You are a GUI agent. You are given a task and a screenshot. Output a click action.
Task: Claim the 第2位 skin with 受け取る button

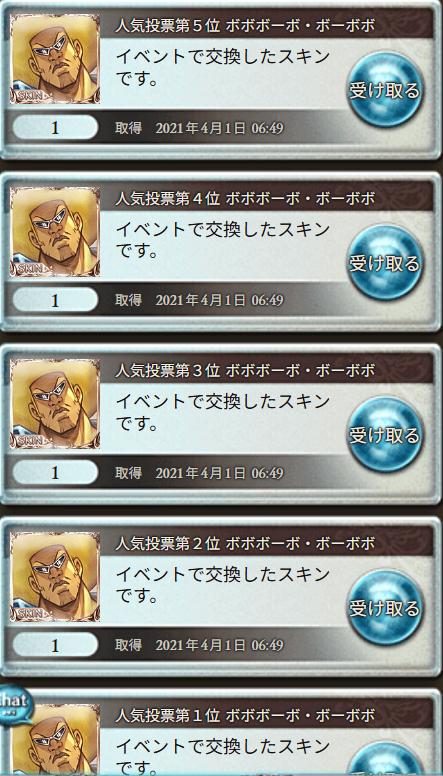tap(385, 607)
